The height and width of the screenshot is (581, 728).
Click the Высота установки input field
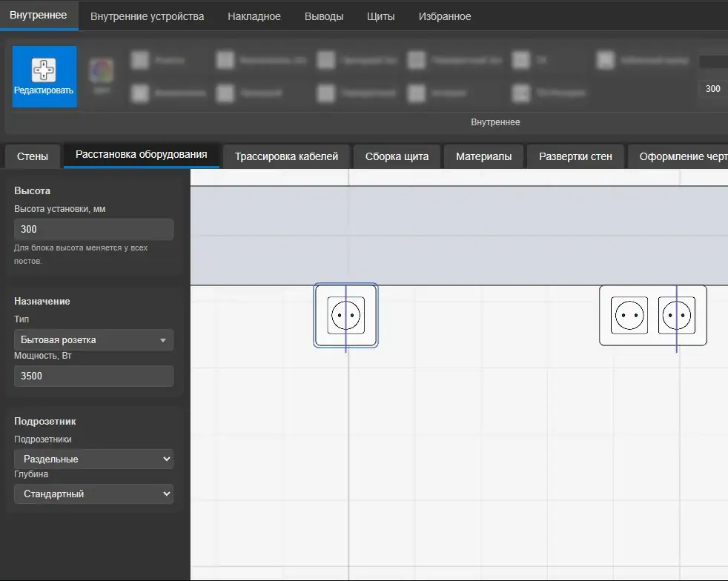pyautogui.click(x=94, y=229)
